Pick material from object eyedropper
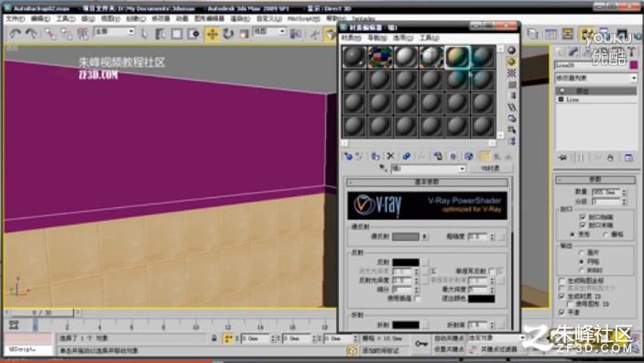 point(383,169)
